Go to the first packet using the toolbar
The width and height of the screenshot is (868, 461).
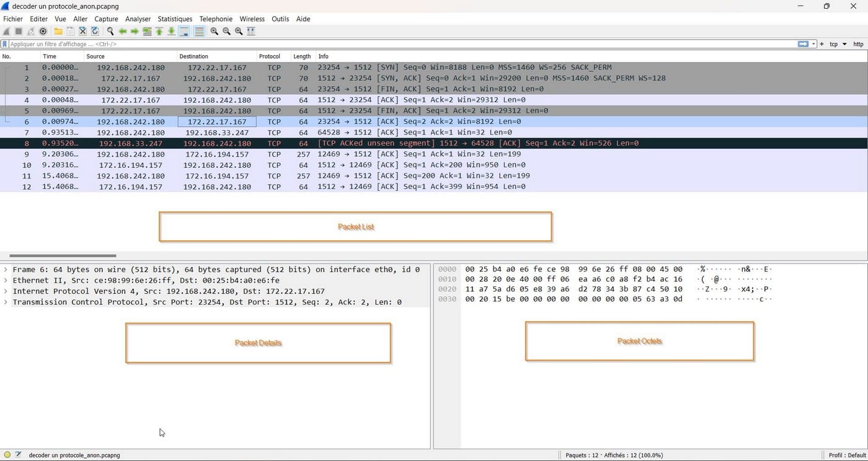[159, 31]
